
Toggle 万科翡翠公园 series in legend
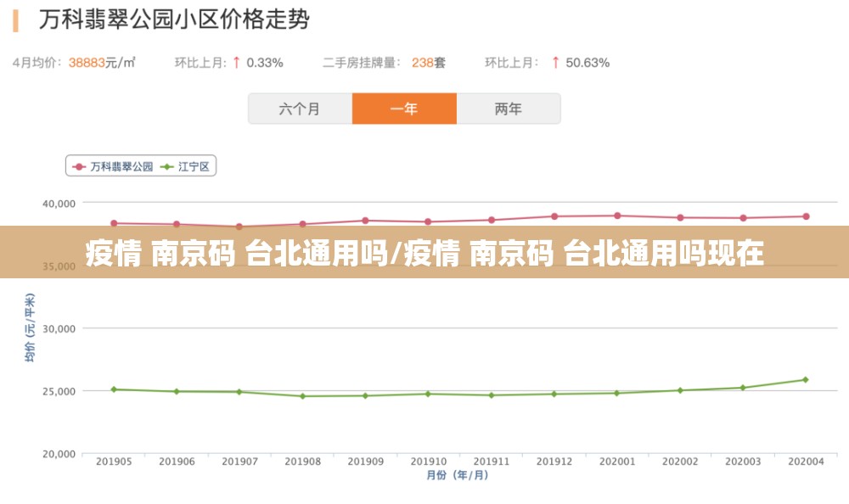coord(113,167)
